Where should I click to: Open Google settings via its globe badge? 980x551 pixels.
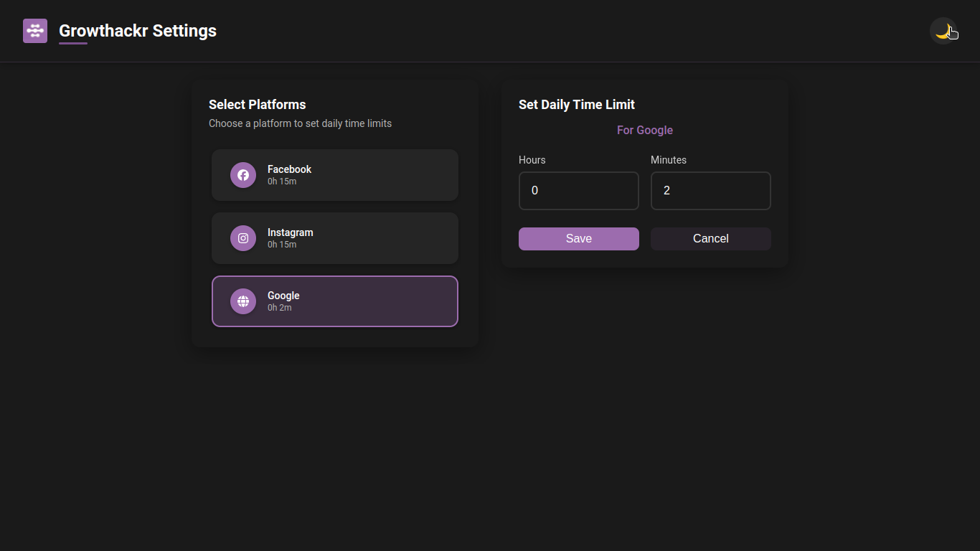[243, 301]
